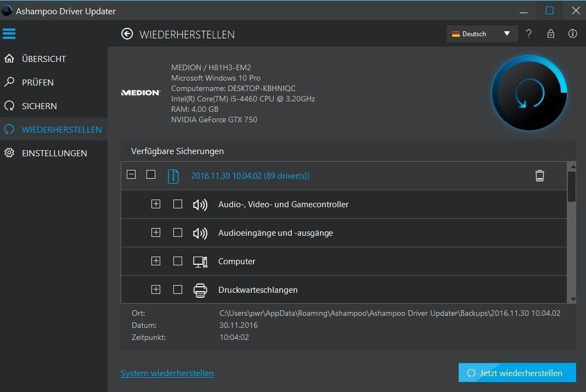Click the hamburger menu icon in sidebar

(x=9, y=34)
